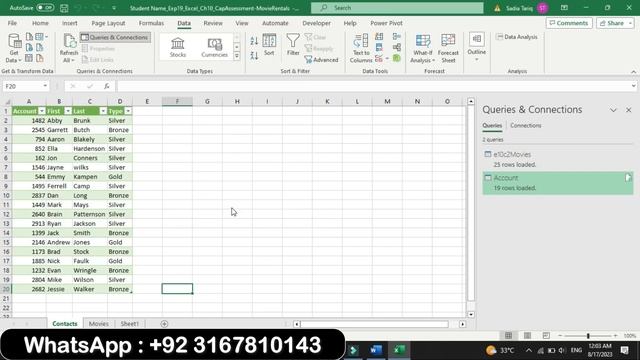Viewport: 640px width, 360px height.
Task: Click the Search box
Action: tap(397, 8)
